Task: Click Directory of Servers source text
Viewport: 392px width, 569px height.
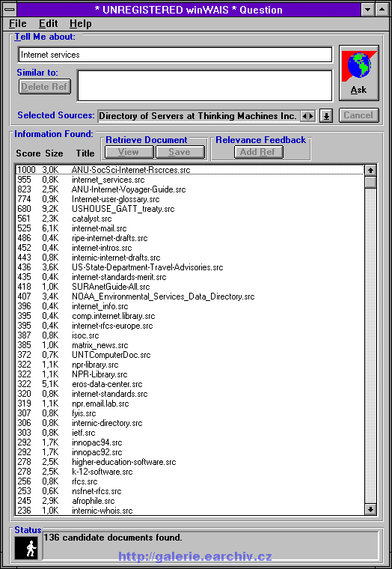Action: pos(198,116)
